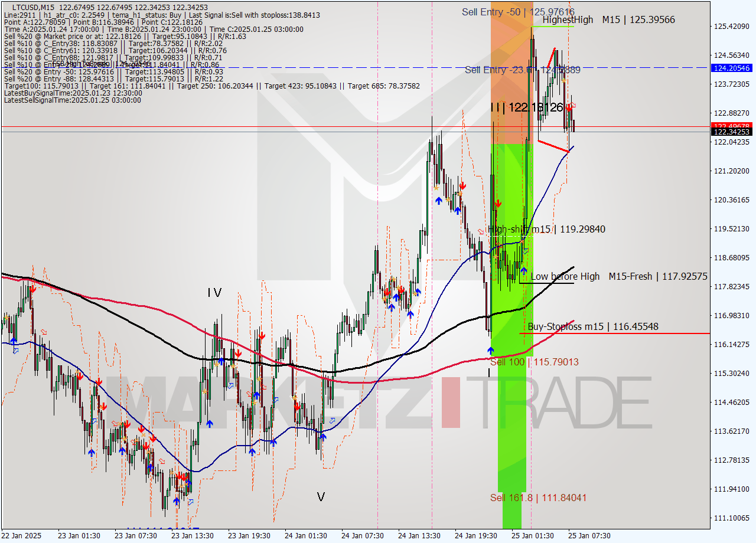Click the 111.10065 price axis value
This screenshot has height=543, width=756.
[732, 518]
